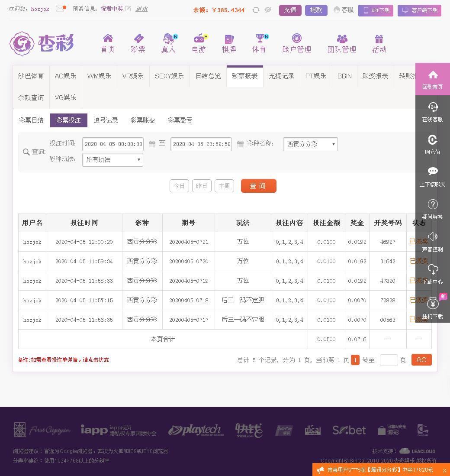Edit the reserved message pencil icon
The height and width of the screenshot is (476, 450).
(x=128, y=9)
